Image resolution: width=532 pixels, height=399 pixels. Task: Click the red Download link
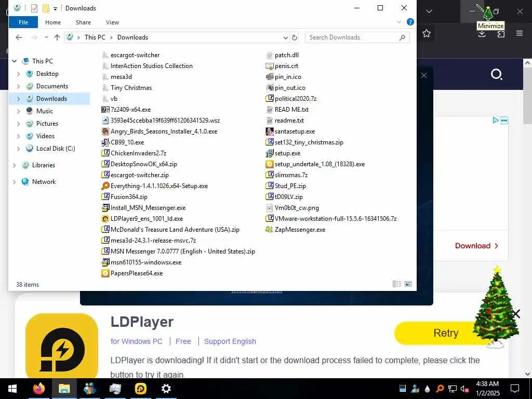[x=476, y=246]
